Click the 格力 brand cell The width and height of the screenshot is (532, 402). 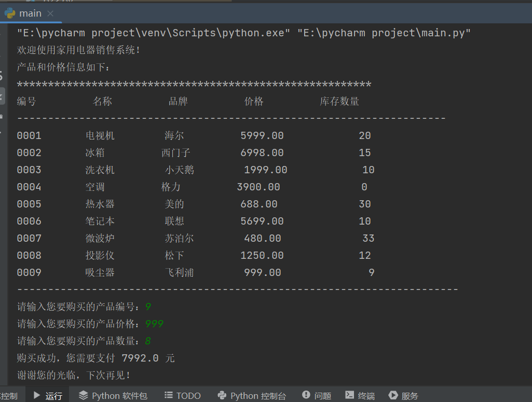coord(171,187)
